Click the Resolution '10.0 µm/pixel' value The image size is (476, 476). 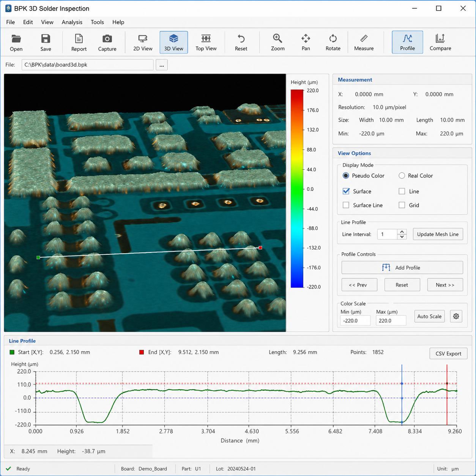pyautogui.click(x=389, y=107)
